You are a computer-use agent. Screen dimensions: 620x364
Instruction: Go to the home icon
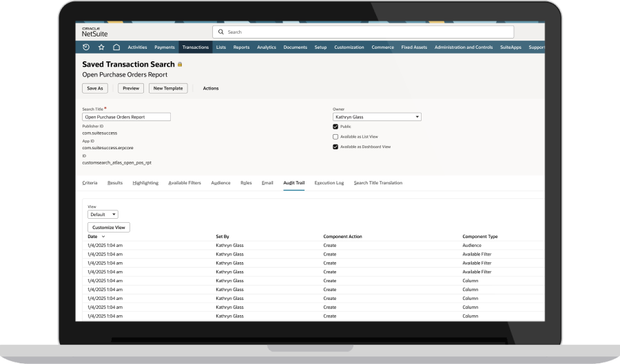point(116,47)
